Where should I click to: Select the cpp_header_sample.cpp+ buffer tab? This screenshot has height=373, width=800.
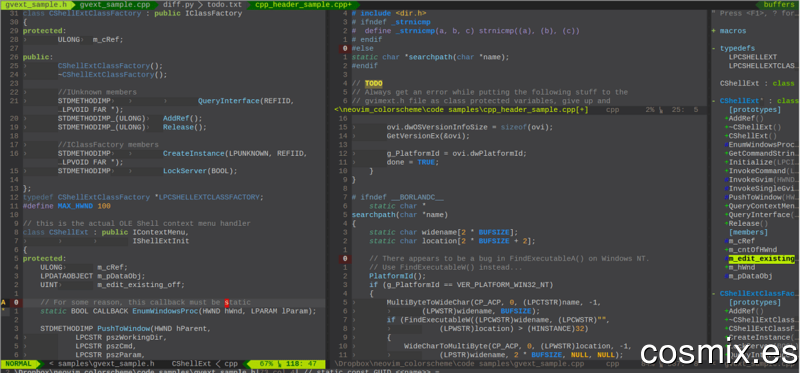(x=304, y=4)
